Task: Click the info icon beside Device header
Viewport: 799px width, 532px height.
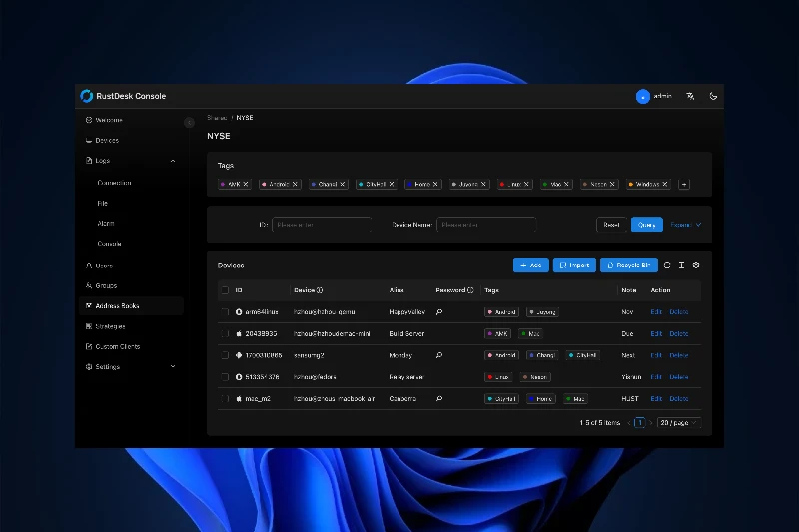Action: (320, 290)
